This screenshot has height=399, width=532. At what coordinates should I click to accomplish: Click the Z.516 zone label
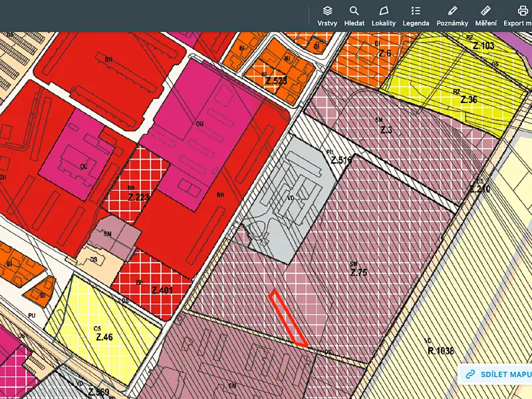[341, 160]
